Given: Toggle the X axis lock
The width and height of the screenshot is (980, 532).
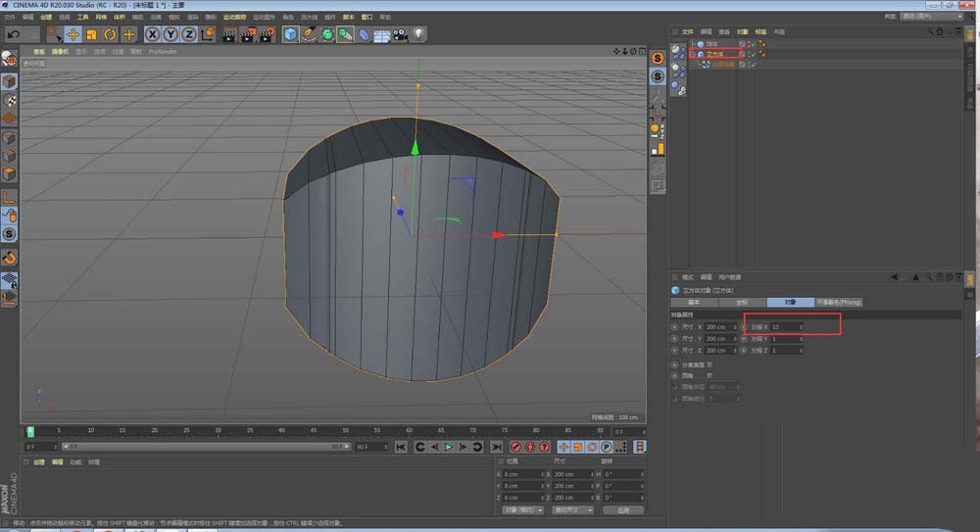Looking at the screenshot, I should 153,34.
